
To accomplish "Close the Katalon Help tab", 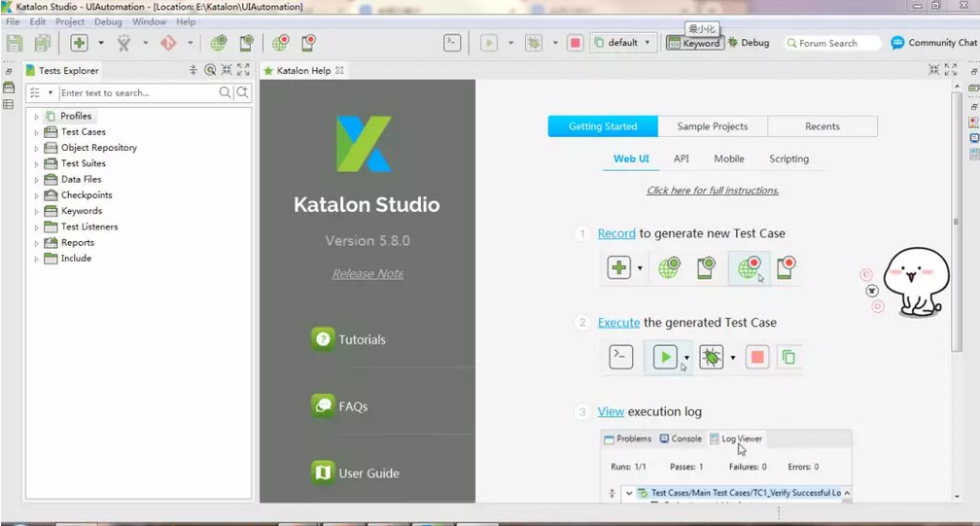I will [x=339, y=70].
